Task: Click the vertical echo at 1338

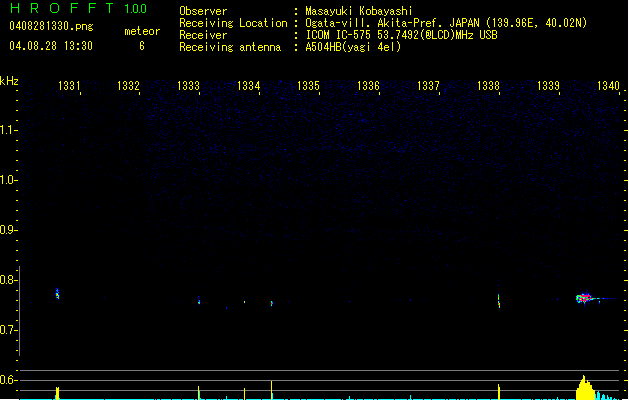Action: [x=499, y=301]
